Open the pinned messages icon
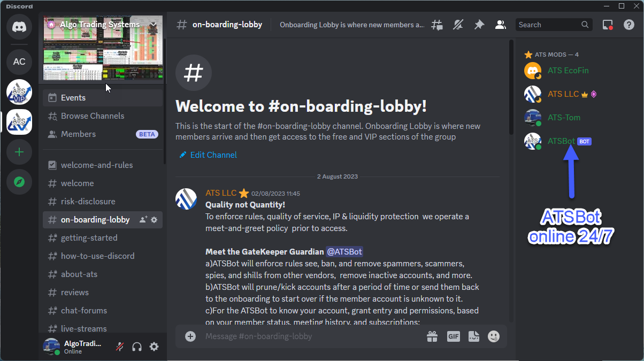The height and width of the screenshot is (361, 644). (x=479, y=25)
